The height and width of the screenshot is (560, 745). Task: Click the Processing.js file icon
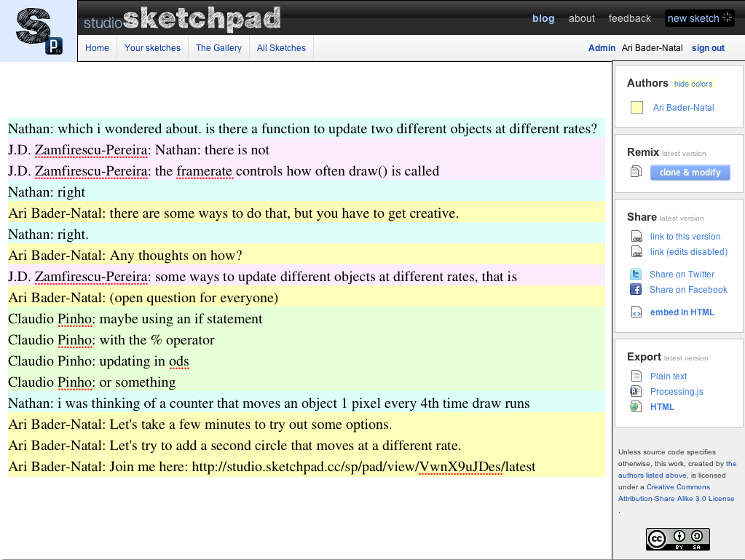click(636, 391)
